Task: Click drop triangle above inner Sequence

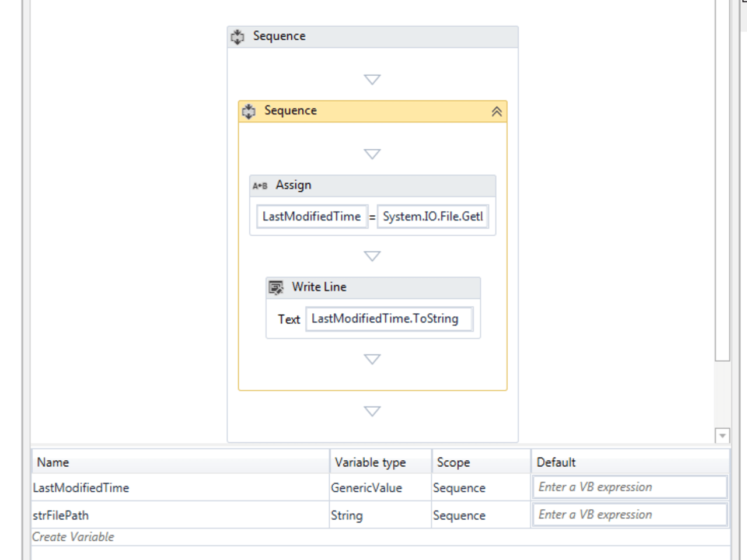Action: (x=372, y=79)
